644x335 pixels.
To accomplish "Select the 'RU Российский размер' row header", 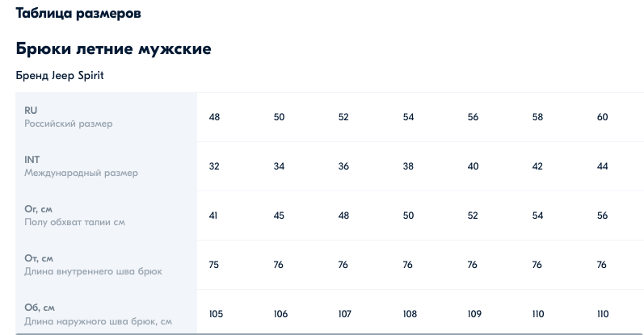I will (107, 117).
